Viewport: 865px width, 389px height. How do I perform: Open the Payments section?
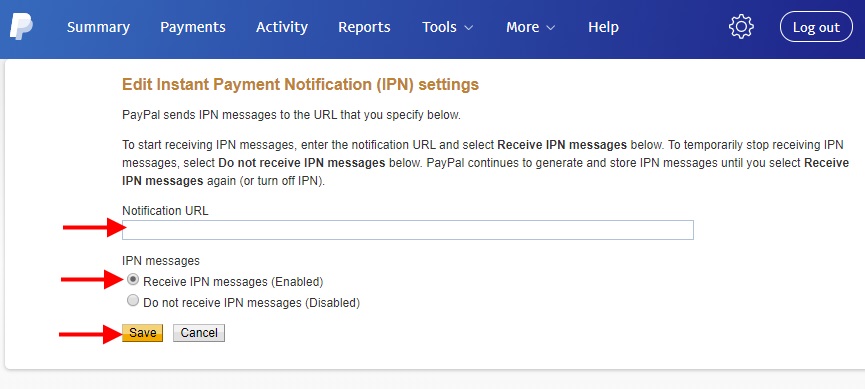[x=193, y=27]
